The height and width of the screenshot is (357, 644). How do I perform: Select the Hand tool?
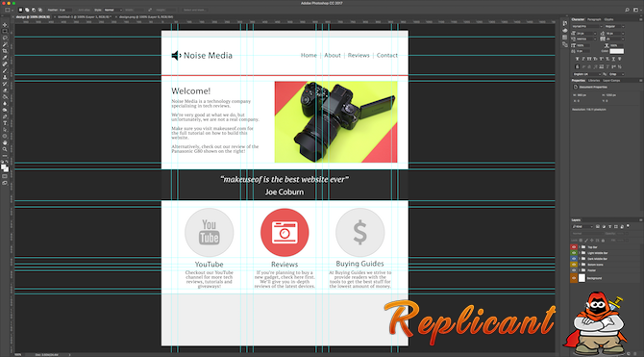tap(5, 142)
